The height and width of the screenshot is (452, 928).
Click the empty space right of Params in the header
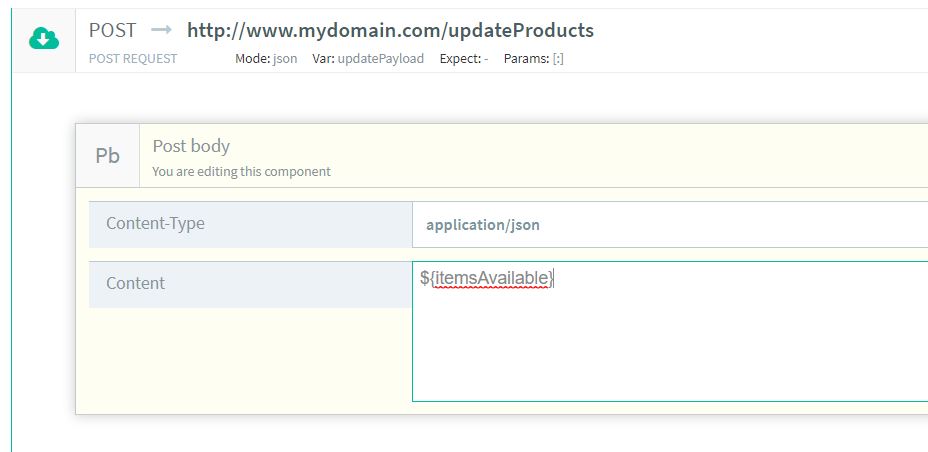(x=750, y=59)
